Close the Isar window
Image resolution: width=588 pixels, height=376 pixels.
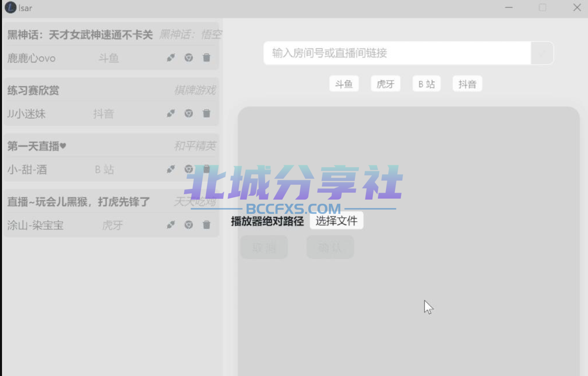tap(577, 8)
